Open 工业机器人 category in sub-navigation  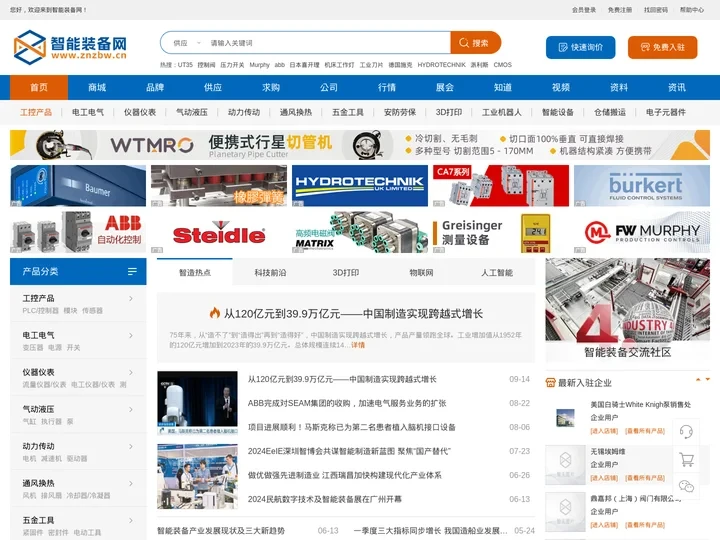(501, 112)
